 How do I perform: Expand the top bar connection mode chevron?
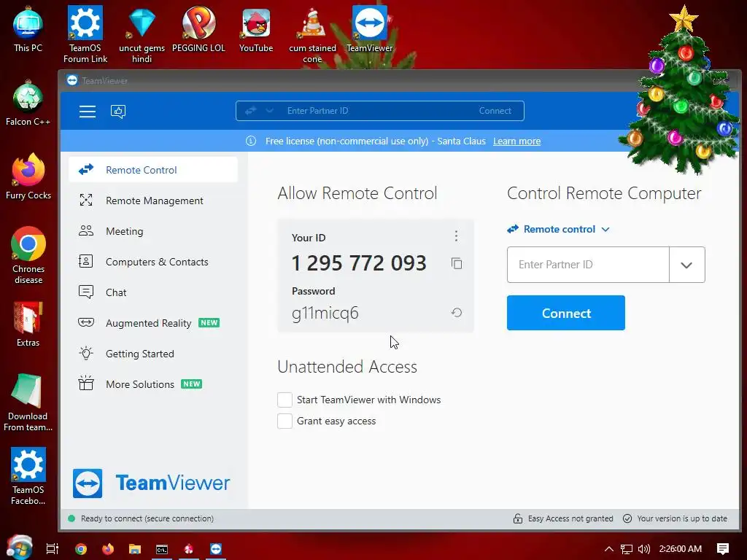270,111
